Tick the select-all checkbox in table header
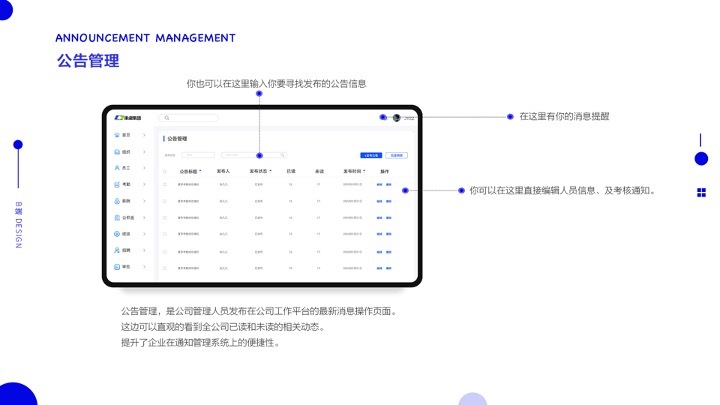The image size is (720, 405). pos(165,171)
